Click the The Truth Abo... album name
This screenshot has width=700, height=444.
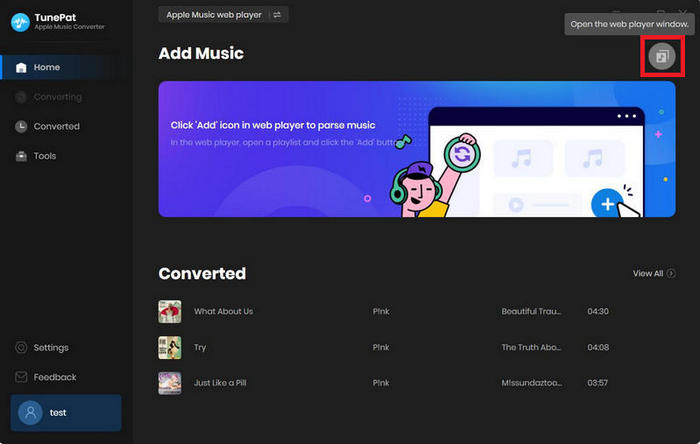(531, 347)
